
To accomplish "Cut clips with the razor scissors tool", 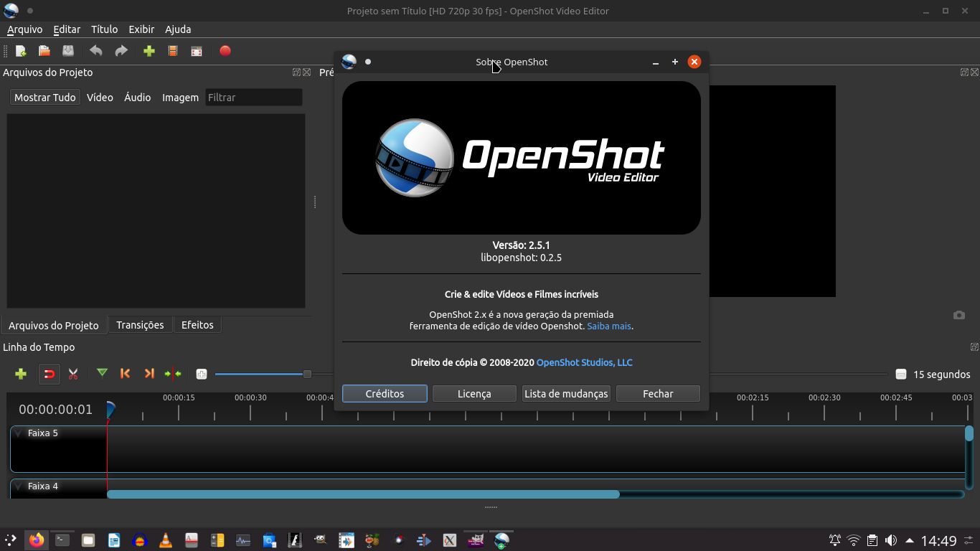I will click(x=72, y=374).
